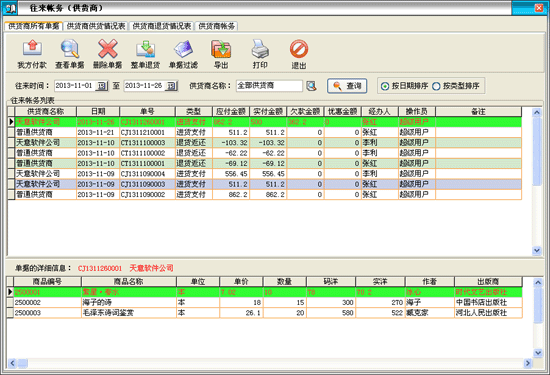This screenshot has width=550, height=375.
Task: Switch to 供货商帐务 tab
Action: pos(216,26)
